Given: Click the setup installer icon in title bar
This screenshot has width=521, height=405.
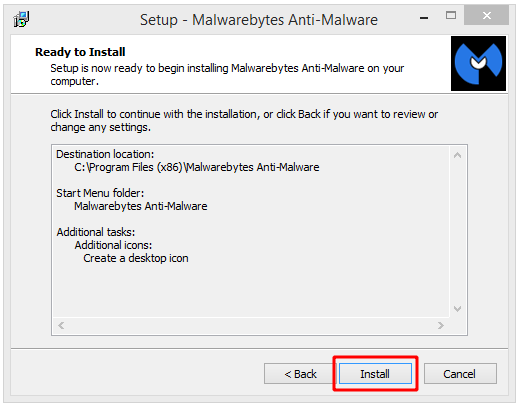Looking at the screenshot, I should point(21,19).
